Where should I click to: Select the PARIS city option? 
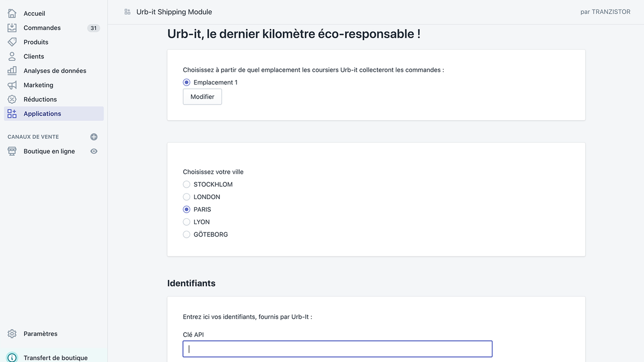pos(187,210)
